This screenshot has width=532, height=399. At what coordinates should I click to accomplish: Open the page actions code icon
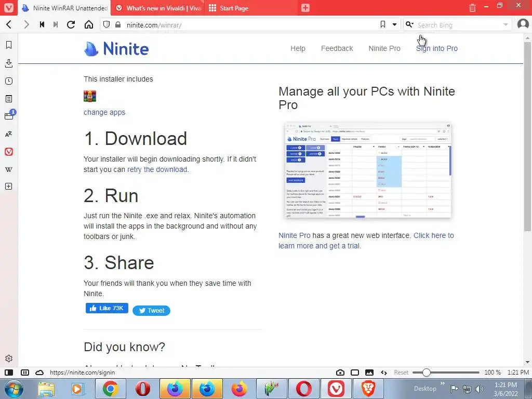pyautogui.click(x=384, y=373)
